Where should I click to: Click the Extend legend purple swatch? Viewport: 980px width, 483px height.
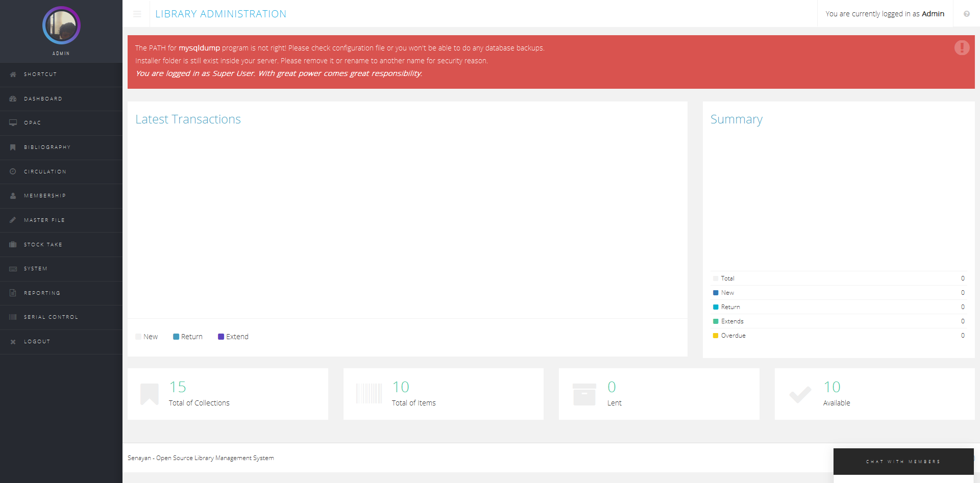click(x=221, y=337)
